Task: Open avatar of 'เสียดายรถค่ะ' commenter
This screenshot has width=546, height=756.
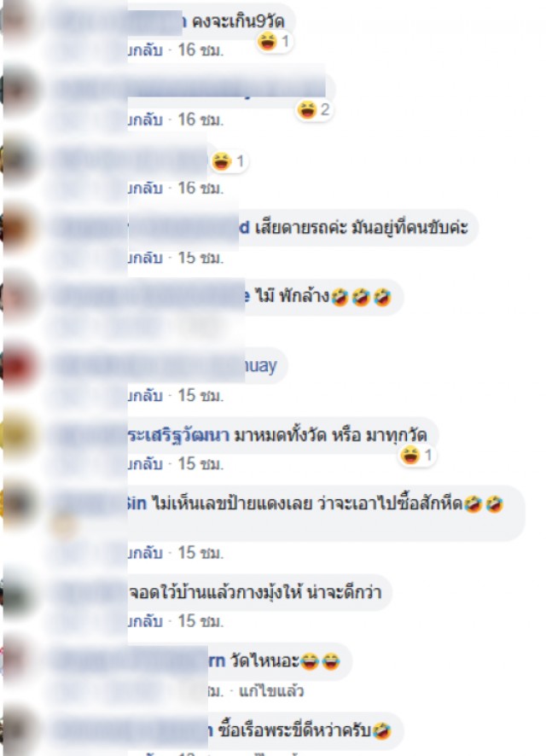Action: [20, 228]
